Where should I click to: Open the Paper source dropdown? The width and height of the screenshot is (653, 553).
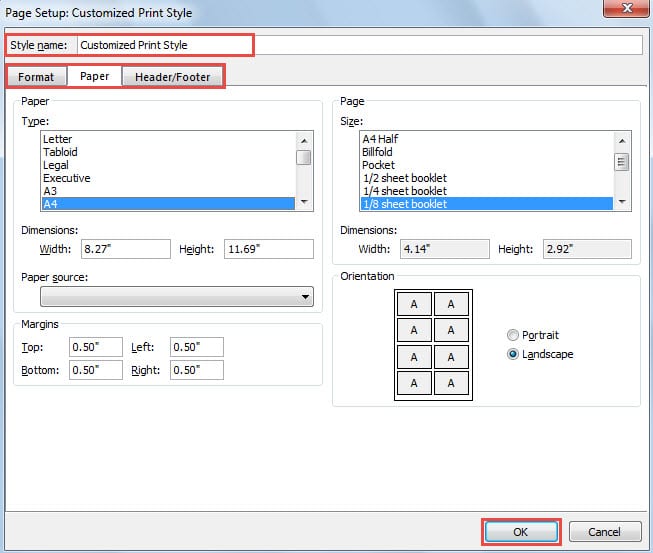(176, 297)
